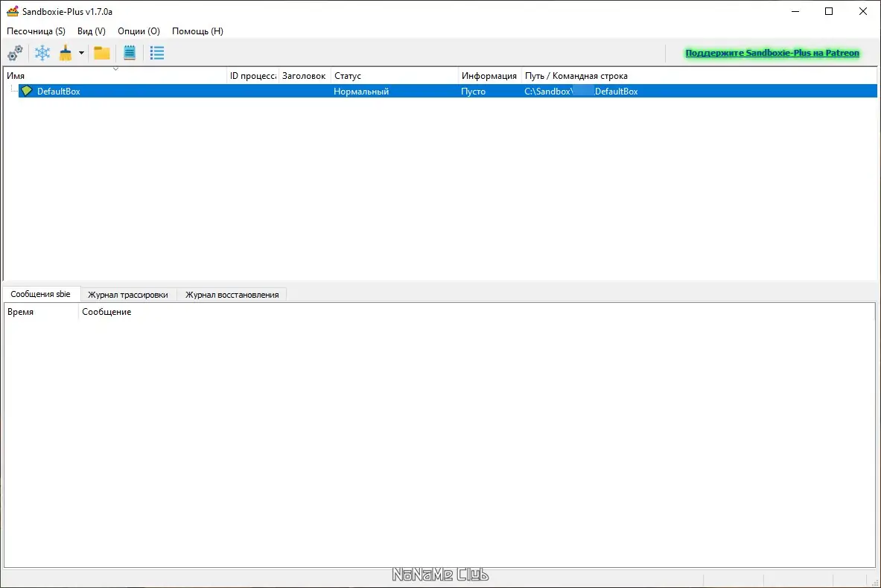Open the Вид (V) menu
The image size is (881, 588).
pos(92,31)
